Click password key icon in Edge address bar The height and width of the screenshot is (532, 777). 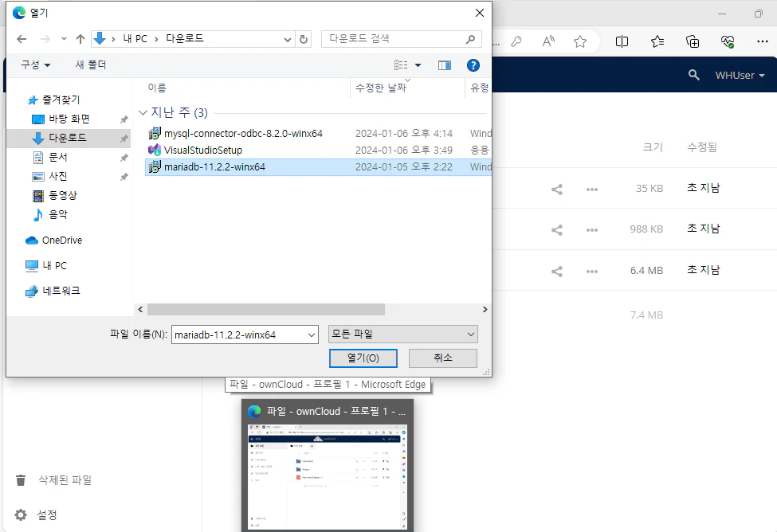click(516, 41)
